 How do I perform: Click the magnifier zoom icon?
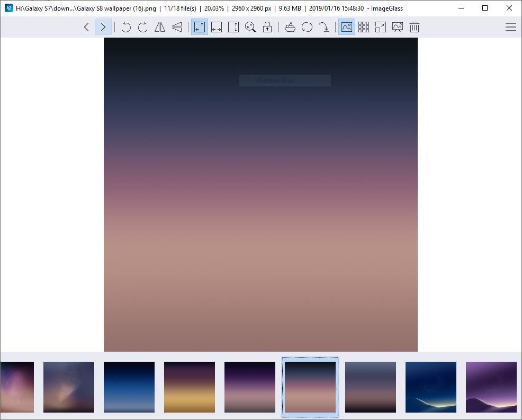[250, 27]
